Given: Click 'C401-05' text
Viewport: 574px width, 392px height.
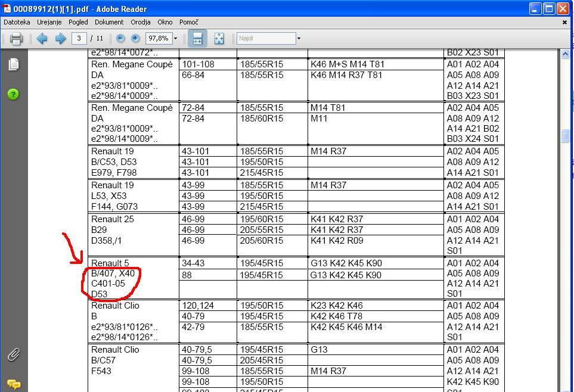Looking at the screenshot, I should click(108, 284).
